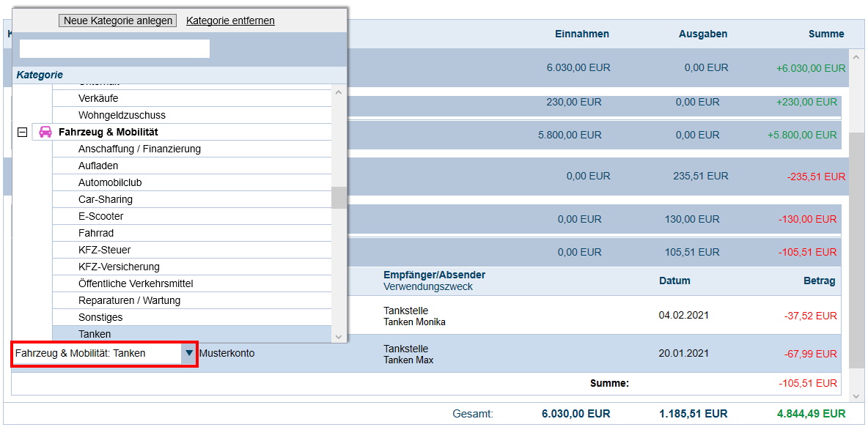The height and width of the screenshot is (427, 868).
Task: Click the category list scrollbar thumb
Action: click(x=339, y=198)
